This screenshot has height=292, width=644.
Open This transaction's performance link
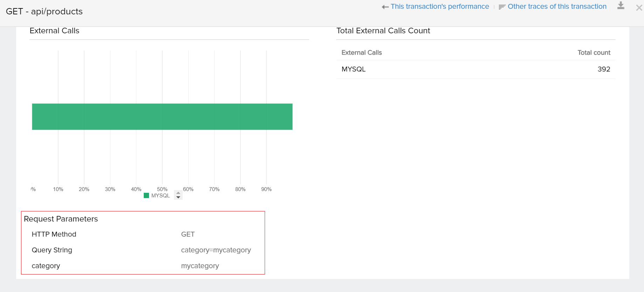click(x=440, y=7)
